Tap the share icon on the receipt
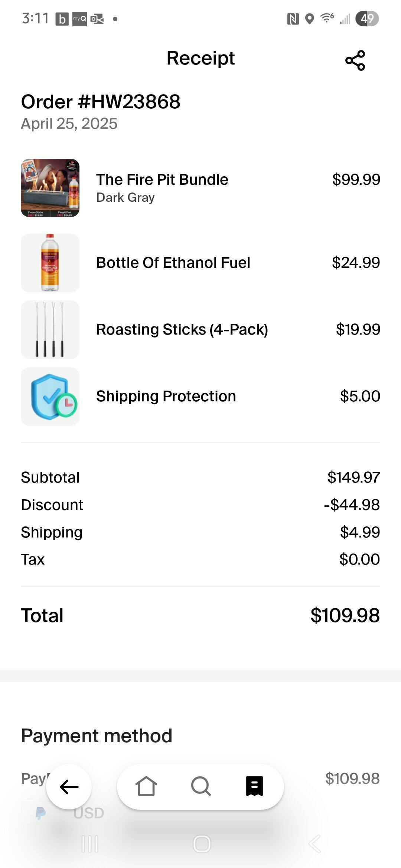Screen dimensions: 401x868 (355, 60)
